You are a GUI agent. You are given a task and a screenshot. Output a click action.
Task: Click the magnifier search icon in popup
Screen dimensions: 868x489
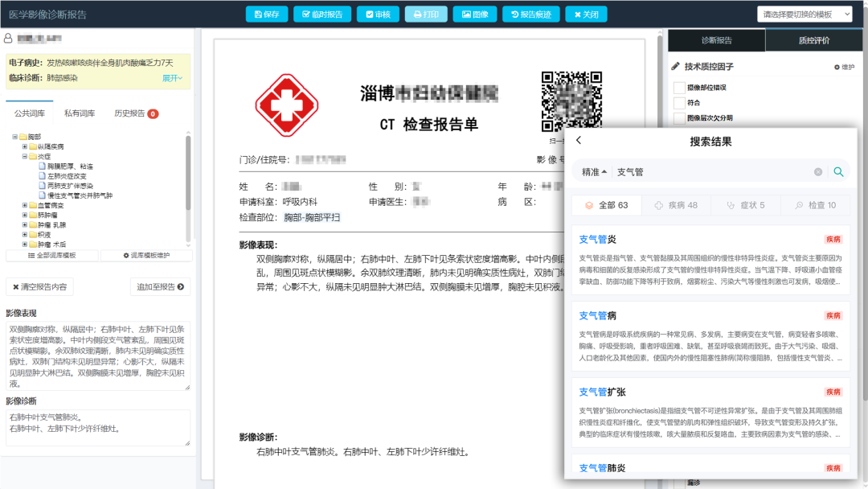[838, 172]
